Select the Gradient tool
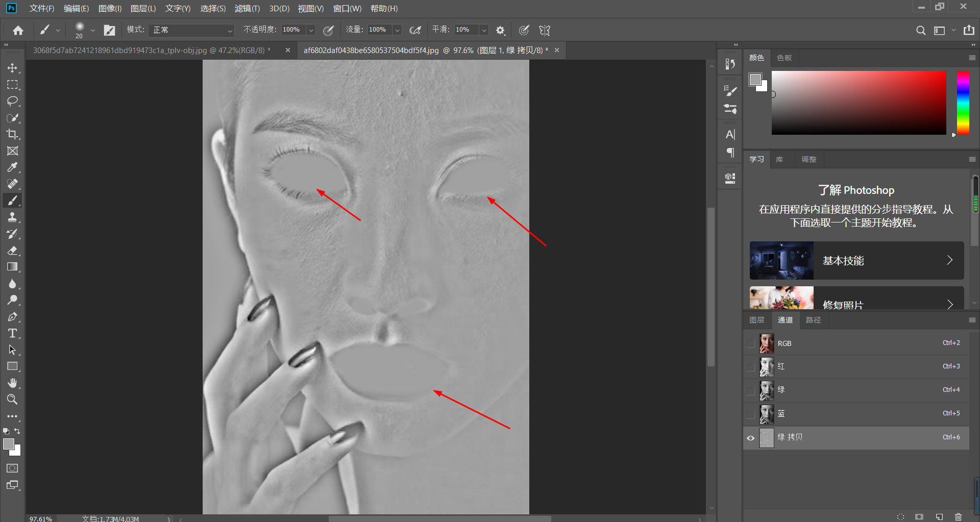The image size is (980, 522). 12,267
